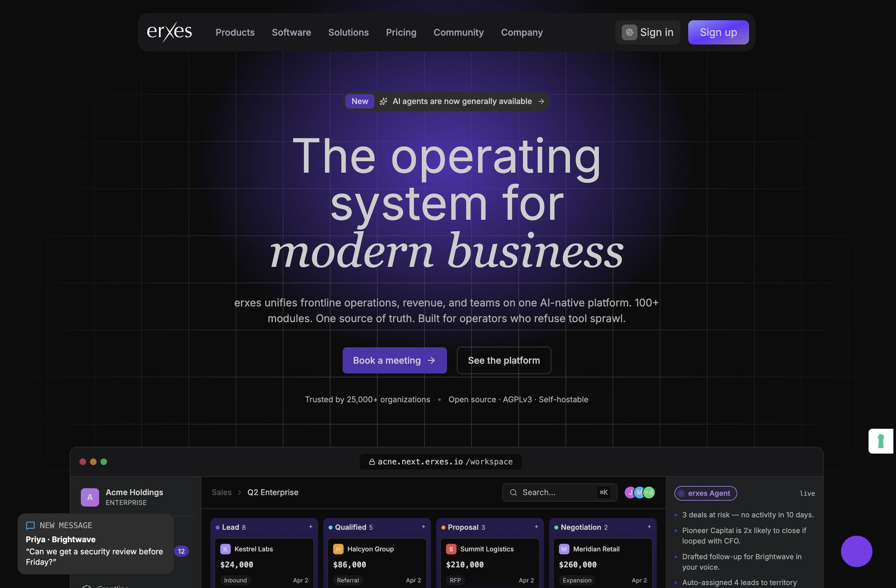The image size is (896, 588).
Task: Open the Summit Logistics deal name
Action: [487, 549]
